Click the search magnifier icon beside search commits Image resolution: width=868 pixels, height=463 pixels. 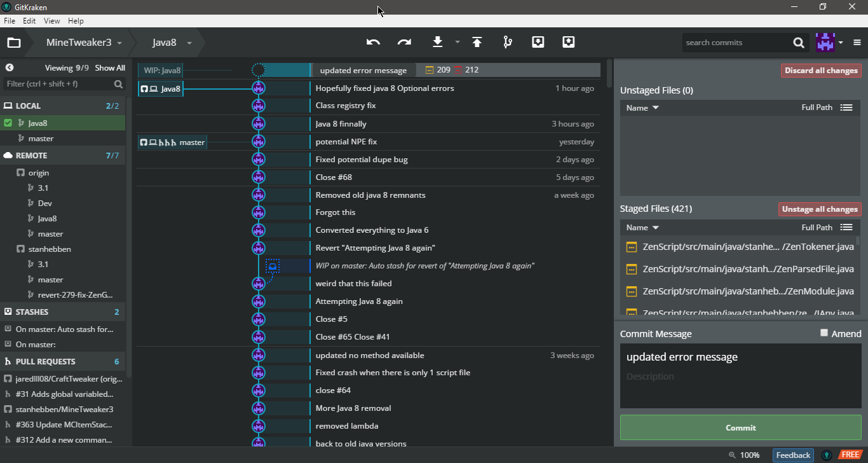(799, 43)
